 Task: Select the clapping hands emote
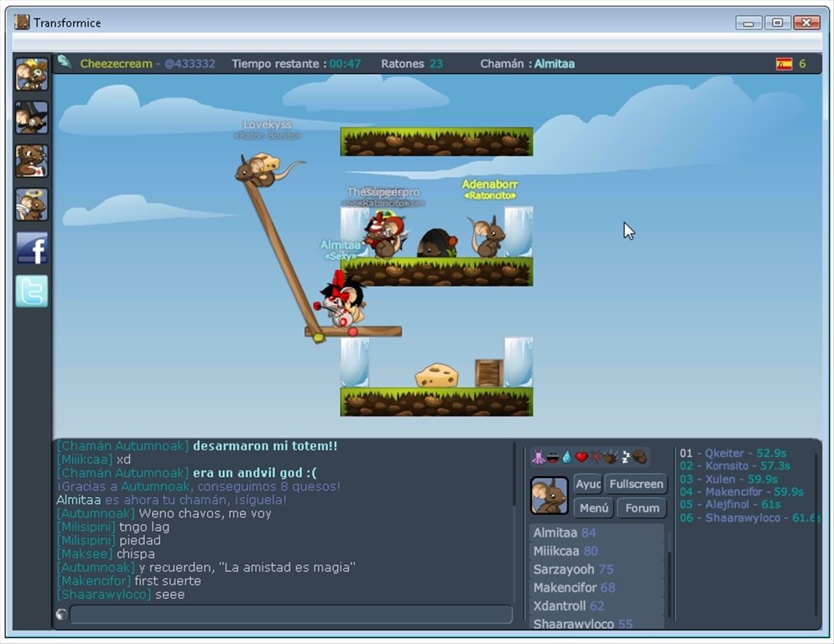(x=611, y=457)
